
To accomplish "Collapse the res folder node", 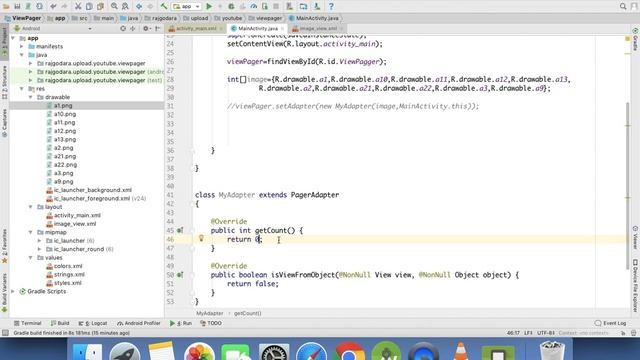I will pos(22,89).
